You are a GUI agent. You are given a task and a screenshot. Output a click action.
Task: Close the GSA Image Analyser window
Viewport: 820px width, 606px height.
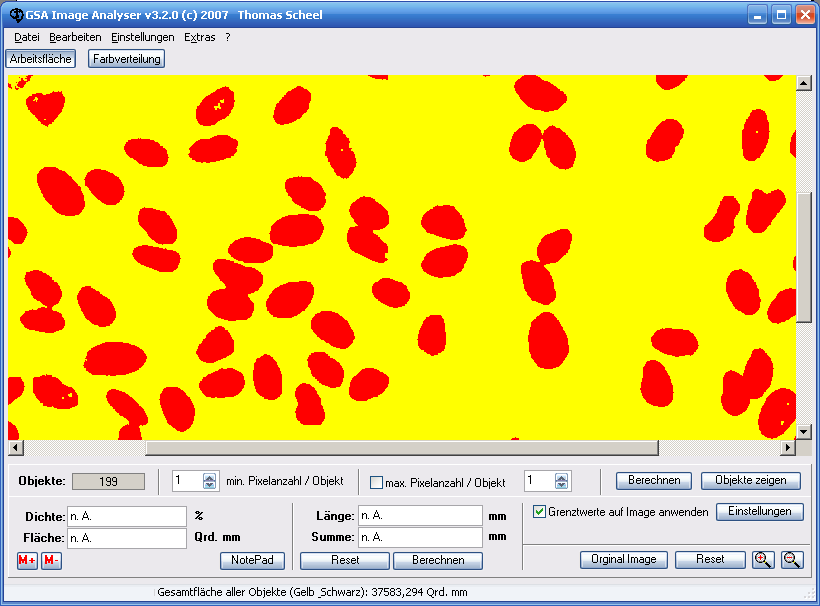(x=805, y=15)
